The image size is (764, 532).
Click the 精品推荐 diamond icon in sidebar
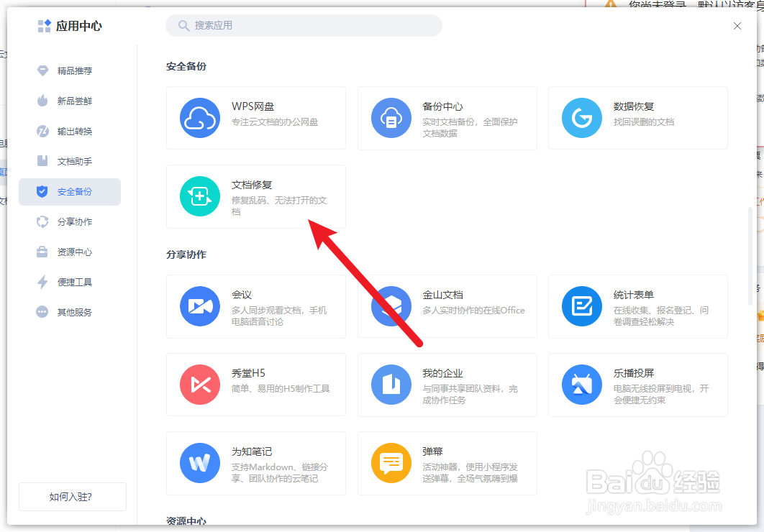point(43,70)
